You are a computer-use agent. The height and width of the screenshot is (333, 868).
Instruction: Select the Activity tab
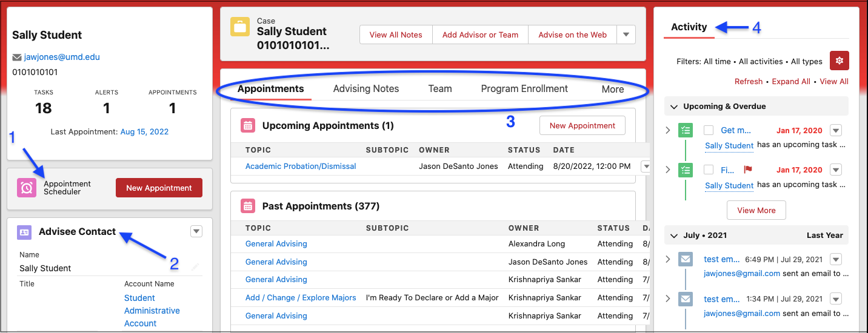pyautogui.click(x=689, y=27)
